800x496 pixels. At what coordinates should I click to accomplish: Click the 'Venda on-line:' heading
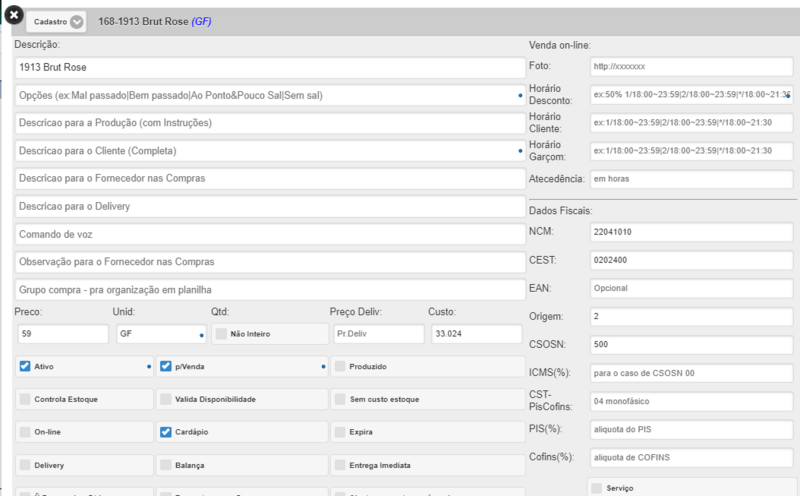coord(560,45)
